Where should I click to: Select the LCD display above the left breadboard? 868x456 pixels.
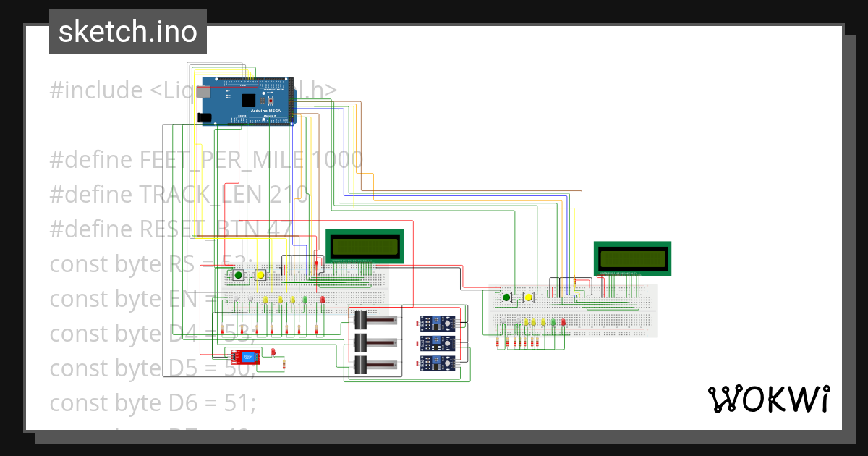[x=365, y=246]
